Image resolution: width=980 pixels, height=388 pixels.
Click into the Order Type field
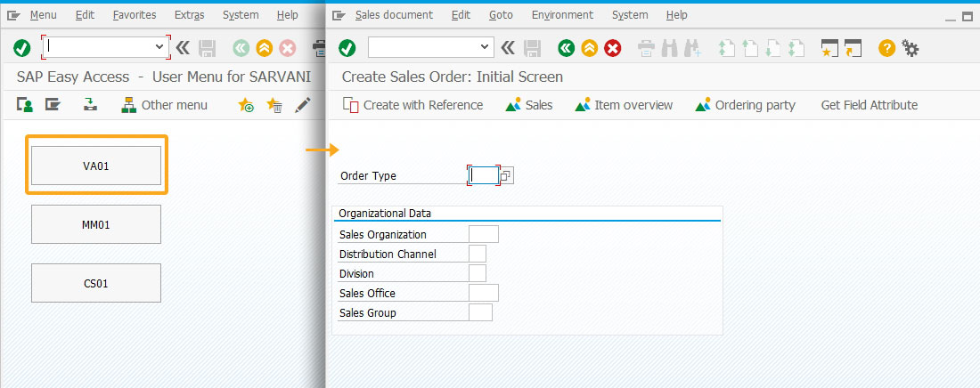(484, 175)
